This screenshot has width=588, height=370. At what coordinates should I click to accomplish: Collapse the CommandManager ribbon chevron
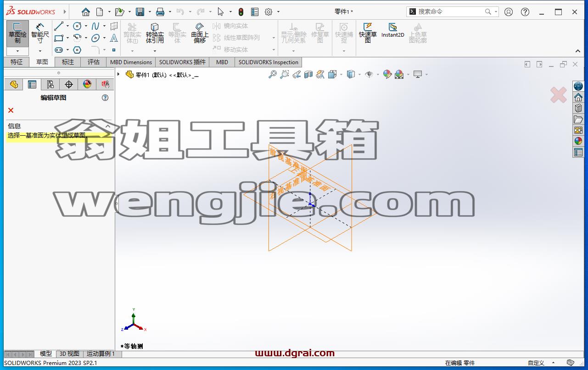(x=578, y=51)
